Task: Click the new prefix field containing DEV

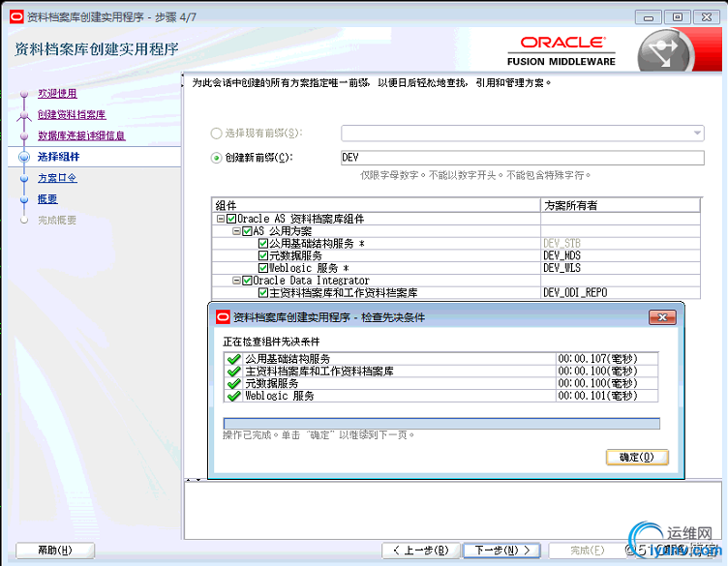Action: [523, 158]
